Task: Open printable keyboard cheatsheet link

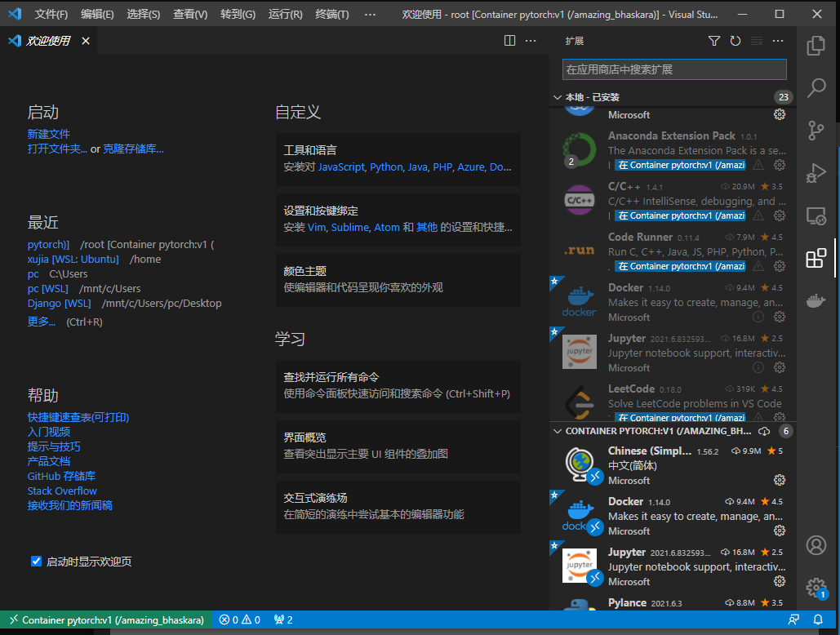Action: [x=78, y=417]
